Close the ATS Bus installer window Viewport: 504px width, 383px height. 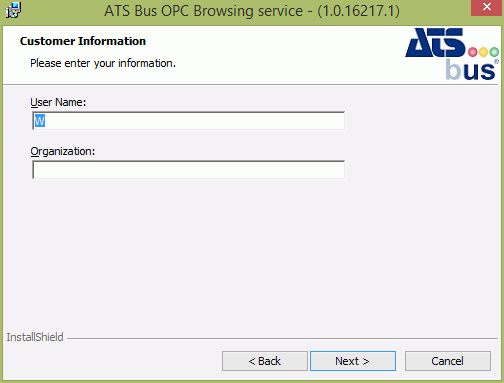coord(487,7)
